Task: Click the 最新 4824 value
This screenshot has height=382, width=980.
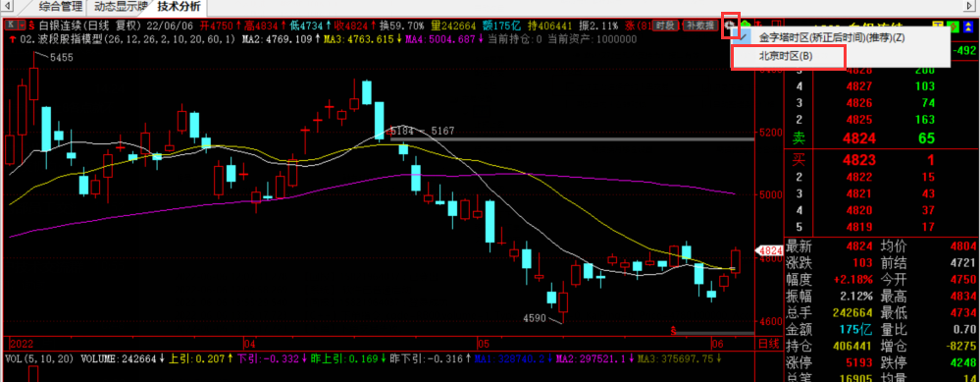Action: click(860, 246)
